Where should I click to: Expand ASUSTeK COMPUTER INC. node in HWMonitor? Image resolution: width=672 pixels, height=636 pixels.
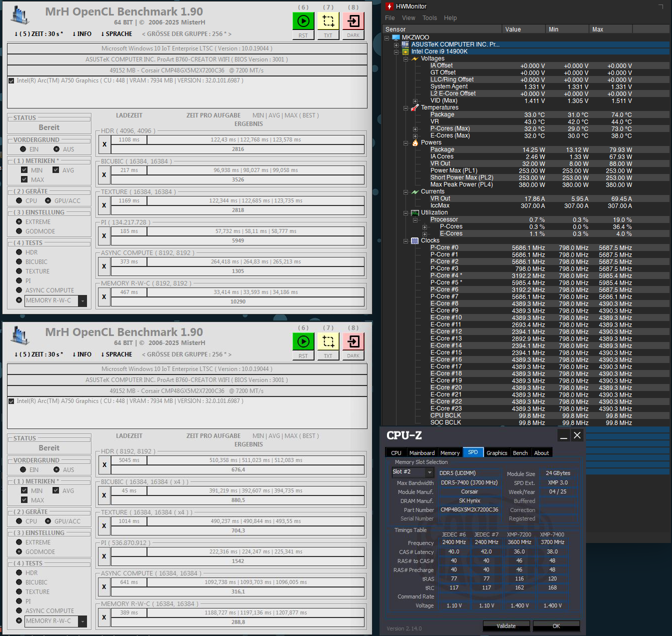pos(396,44)
